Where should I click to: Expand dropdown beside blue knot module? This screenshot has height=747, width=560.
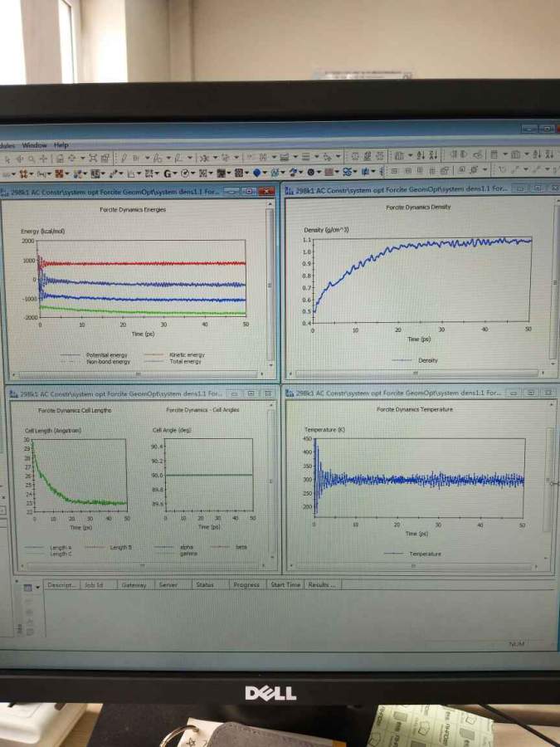pyautogui.click(x=355, y=172)
